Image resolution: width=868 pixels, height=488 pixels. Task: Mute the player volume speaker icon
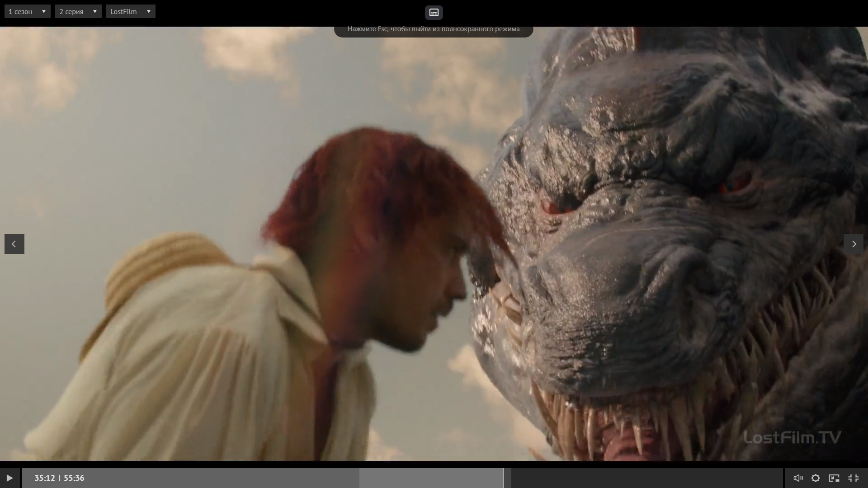[x=798, y=478]
